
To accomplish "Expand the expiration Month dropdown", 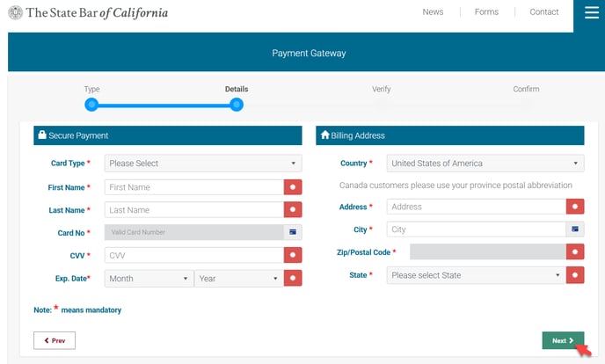I will (149, 278).
